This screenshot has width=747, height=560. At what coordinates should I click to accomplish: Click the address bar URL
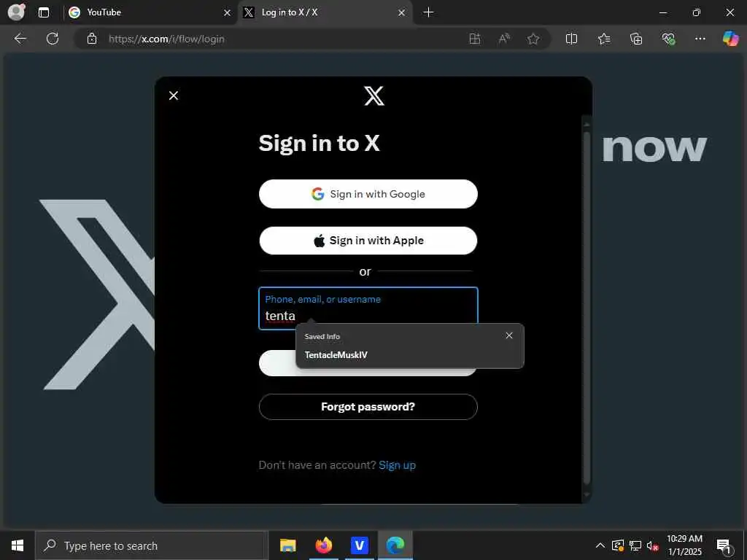point(166,39)
